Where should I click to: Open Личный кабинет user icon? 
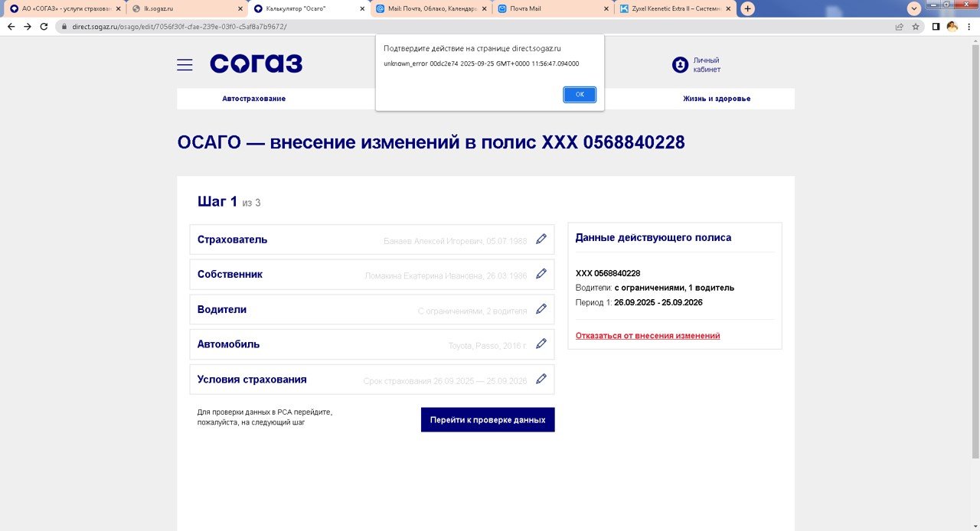pyautogui.click(x=680, y=65)
